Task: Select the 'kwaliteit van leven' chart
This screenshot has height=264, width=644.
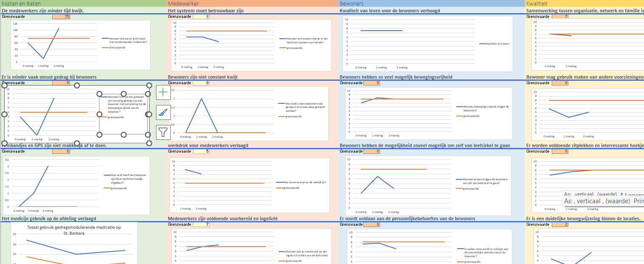Action: tap(428, 44)
